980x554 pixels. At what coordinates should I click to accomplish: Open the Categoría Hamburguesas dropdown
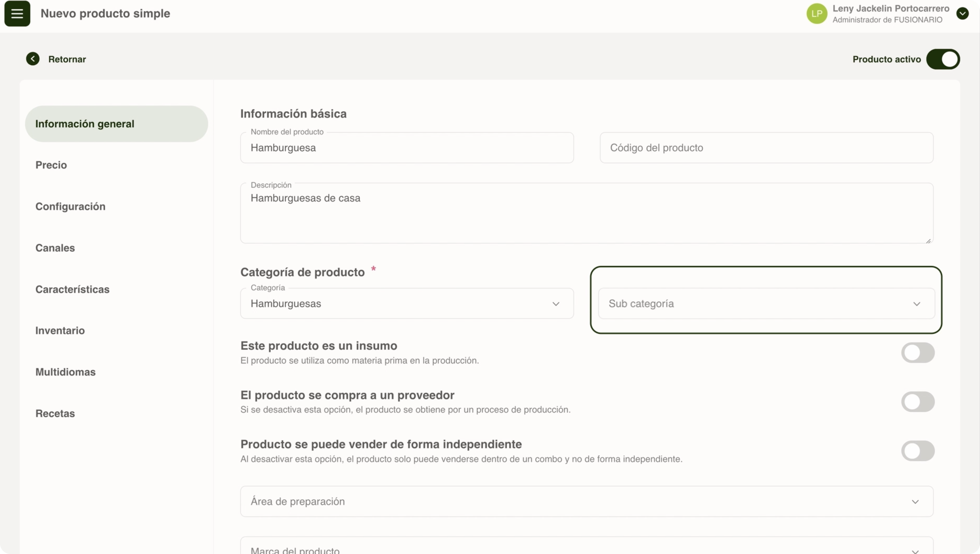[407, 304]
